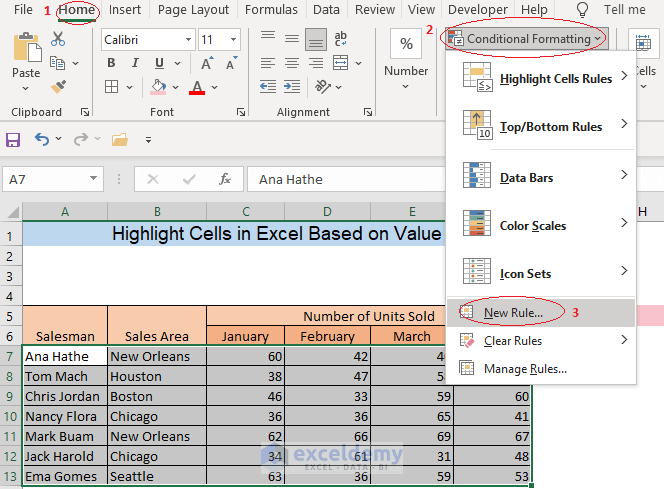This screenshot has width=664, height=489.
Task: Open the Borders tool in Font group
Action: (x=112, y=87)
